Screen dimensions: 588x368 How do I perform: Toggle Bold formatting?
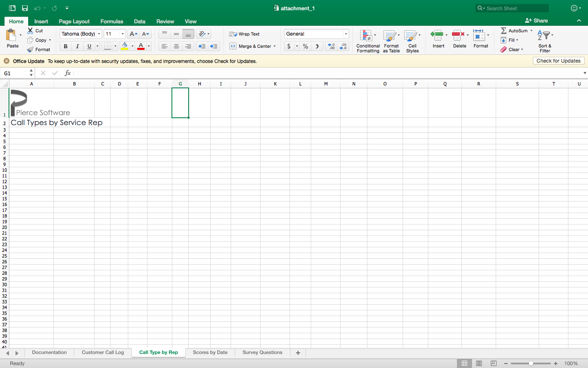coord(65,46)
